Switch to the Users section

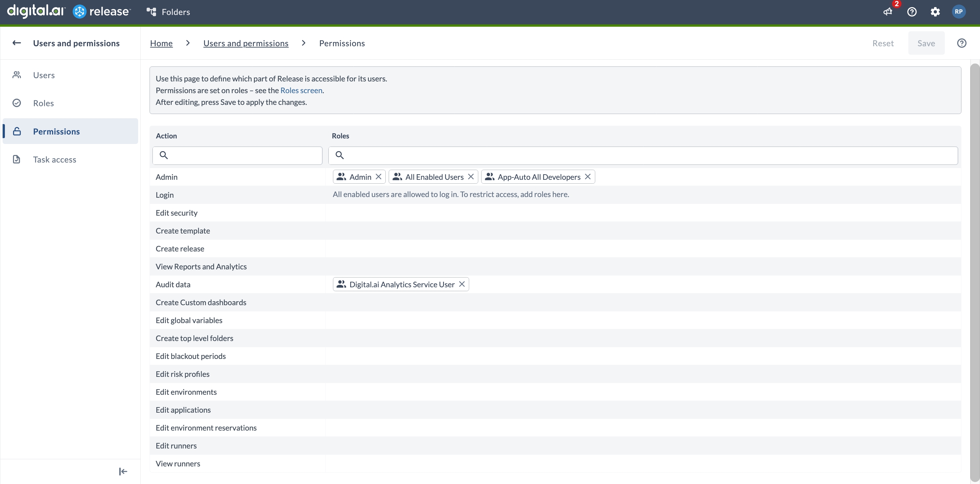coord(44,75)
